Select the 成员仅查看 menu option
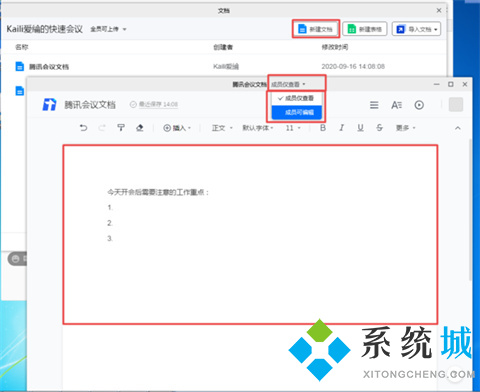This screenshot has width=480, height=392. click(297, 98)
